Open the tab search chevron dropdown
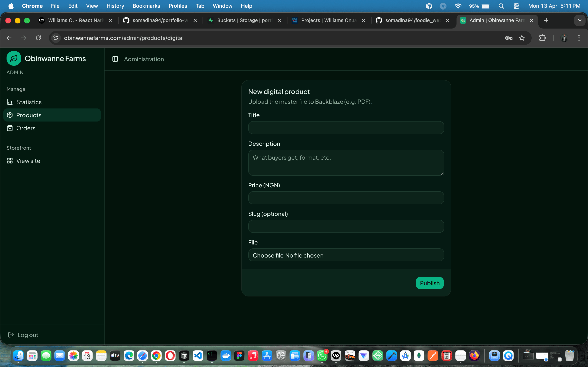Screen dimensions: 588x367 (x=580, y=20)
